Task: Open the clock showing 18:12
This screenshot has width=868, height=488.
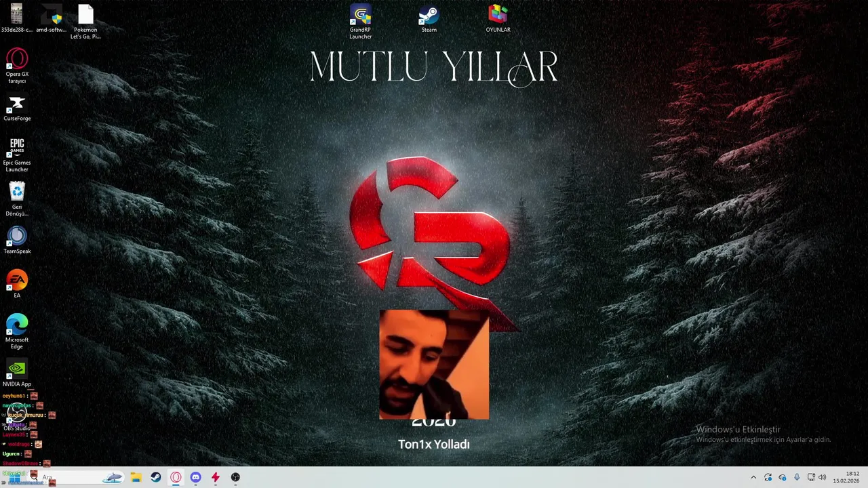Action: (846, 477)
